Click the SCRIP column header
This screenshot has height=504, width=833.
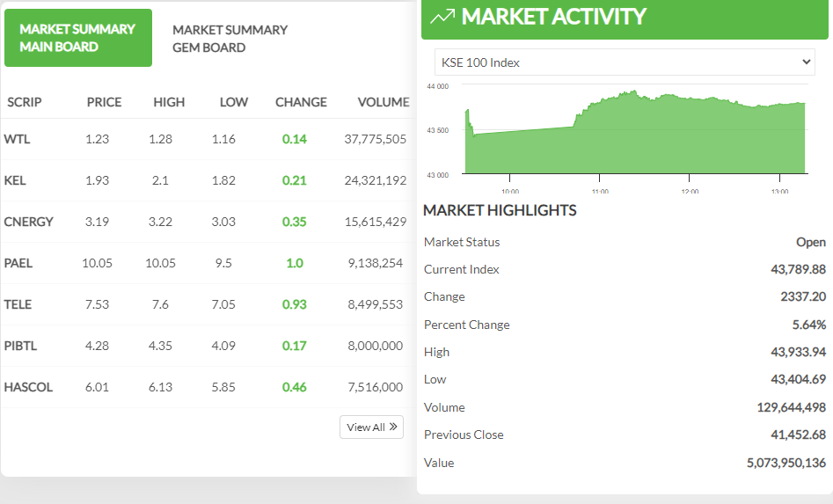point(25,102)
